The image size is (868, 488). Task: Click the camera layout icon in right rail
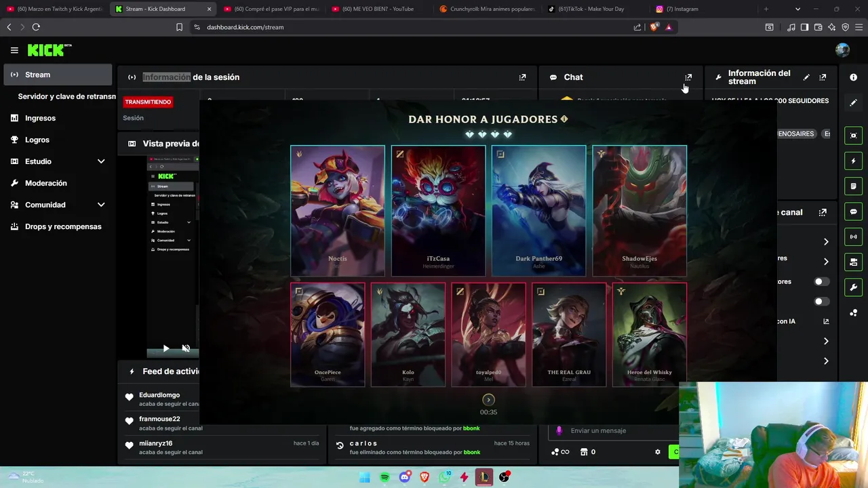coord(853,262)
